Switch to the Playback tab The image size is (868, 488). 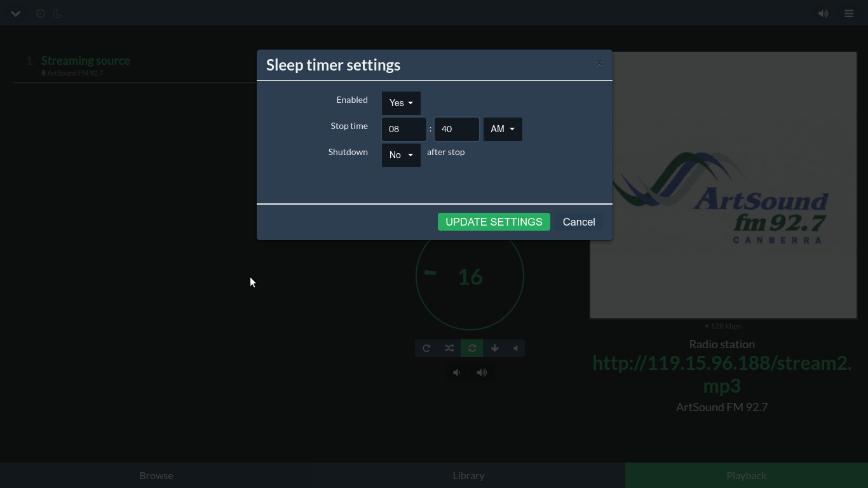click(747, 475)
